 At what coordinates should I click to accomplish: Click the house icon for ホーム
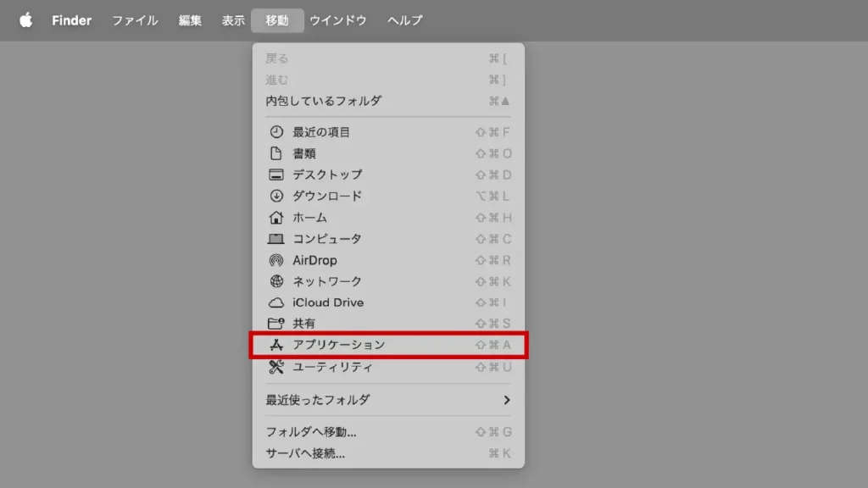click(x=275, y=218)
